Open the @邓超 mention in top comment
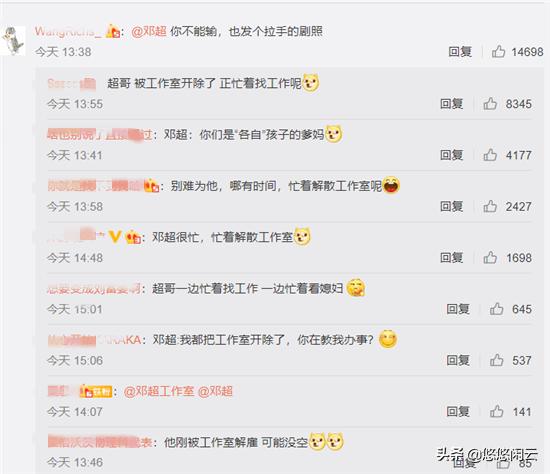The width and height of the screenshot is (550, 474). 149,32
